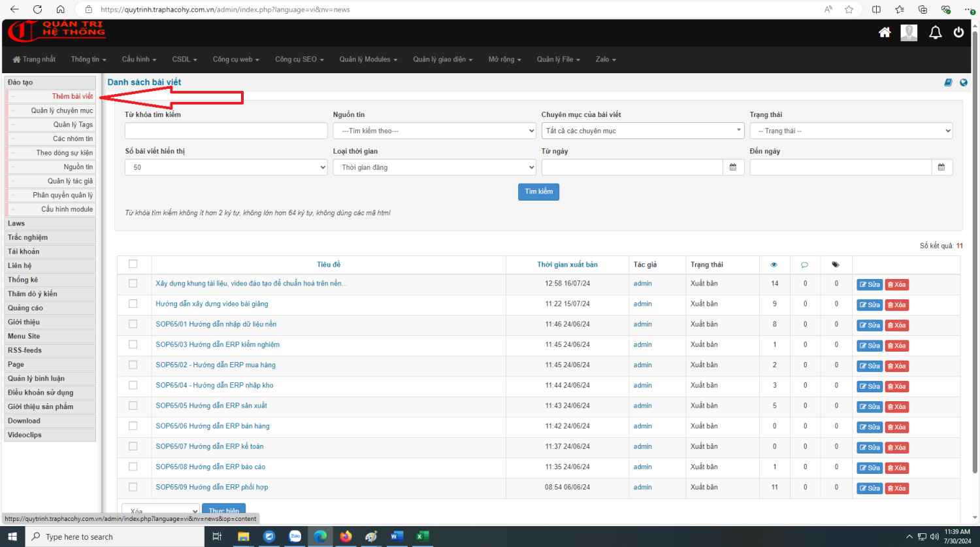
Task: Click the blue book help icon
Action: coord(948,82)
